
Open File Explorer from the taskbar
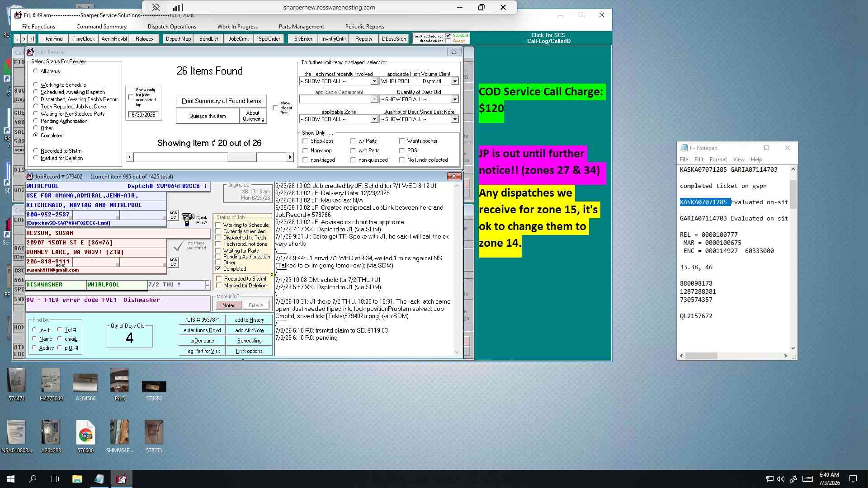click(x=77, y=479)
